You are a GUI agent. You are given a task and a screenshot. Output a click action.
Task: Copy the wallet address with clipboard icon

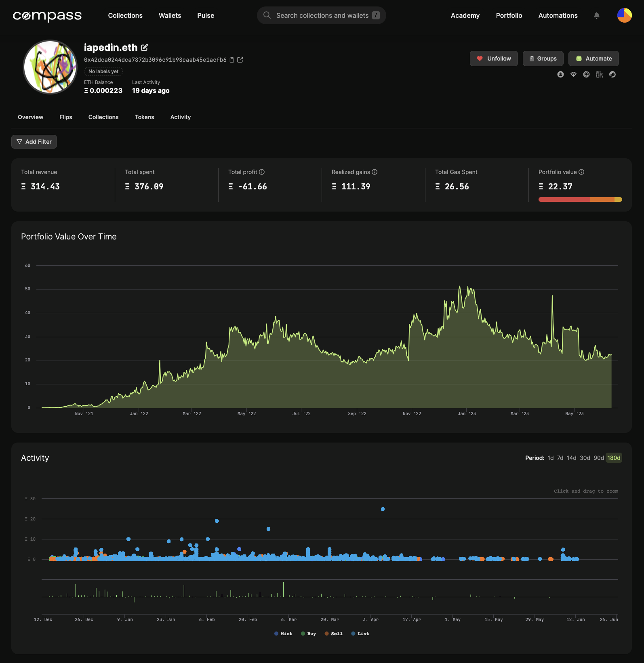(x=232, y=60)
